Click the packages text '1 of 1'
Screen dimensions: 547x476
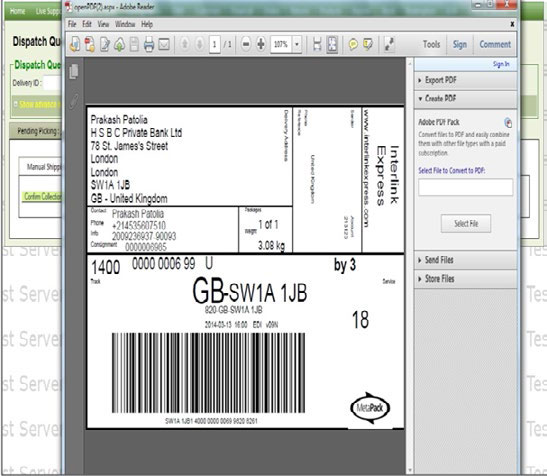point(268,225)
